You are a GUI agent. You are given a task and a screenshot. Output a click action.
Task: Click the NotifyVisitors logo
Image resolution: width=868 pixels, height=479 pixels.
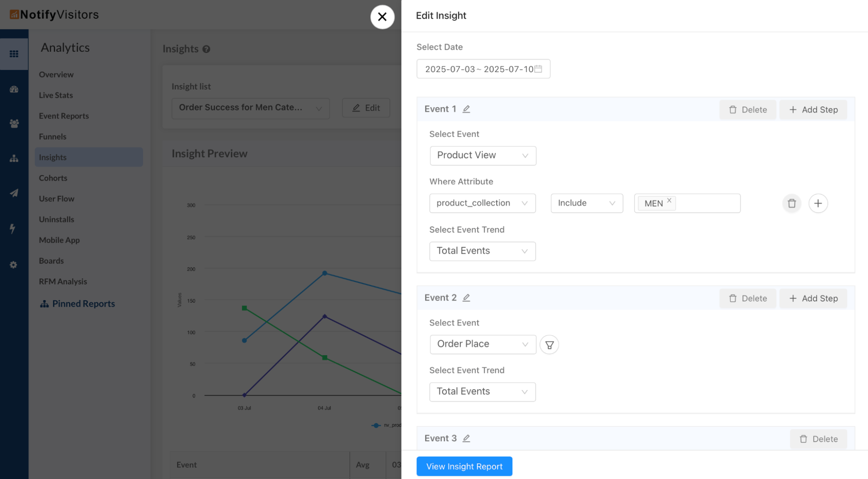[54, 15]
